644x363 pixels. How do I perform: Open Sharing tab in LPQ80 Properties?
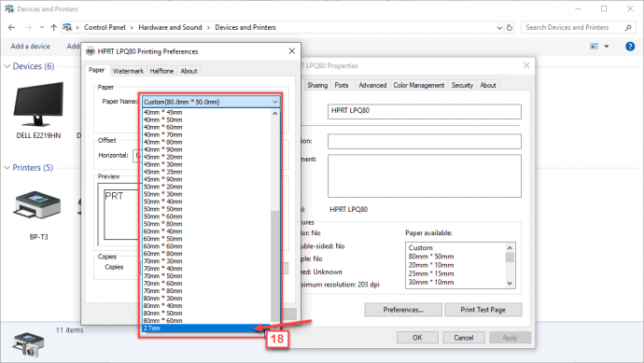pyautogui.click(x=317, y=85)
